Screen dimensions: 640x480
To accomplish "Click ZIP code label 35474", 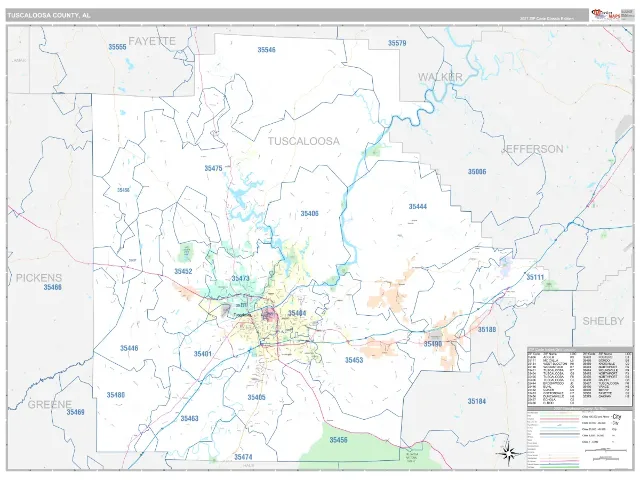I will (243, 457).
